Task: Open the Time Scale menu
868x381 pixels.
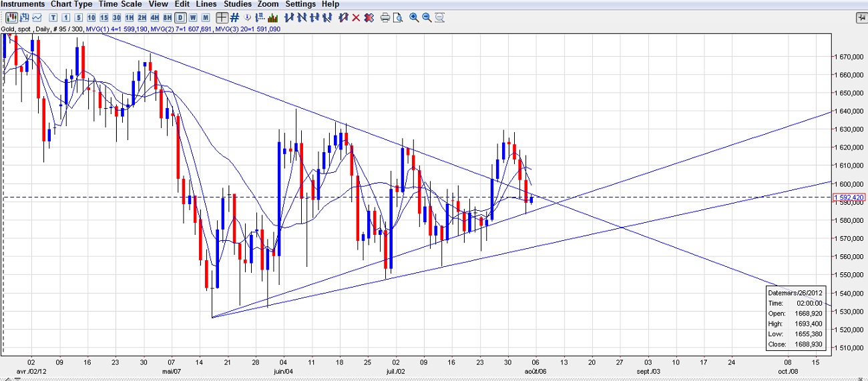Action: [120, 4]
